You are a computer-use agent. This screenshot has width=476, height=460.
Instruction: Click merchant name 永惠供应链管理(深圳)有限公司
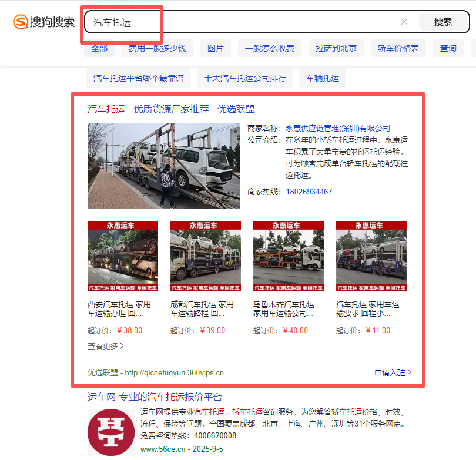(x=338, y=128)
